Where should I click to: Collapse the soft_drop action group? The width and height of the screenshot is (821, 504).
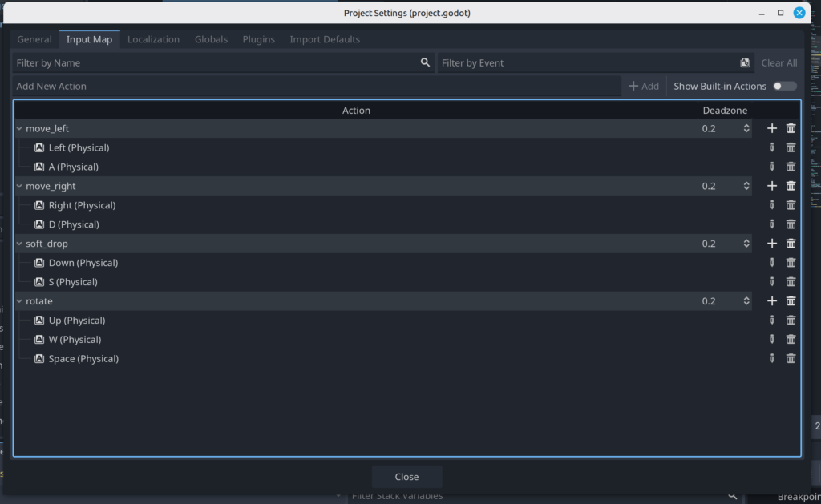click(x=19, y=244)
